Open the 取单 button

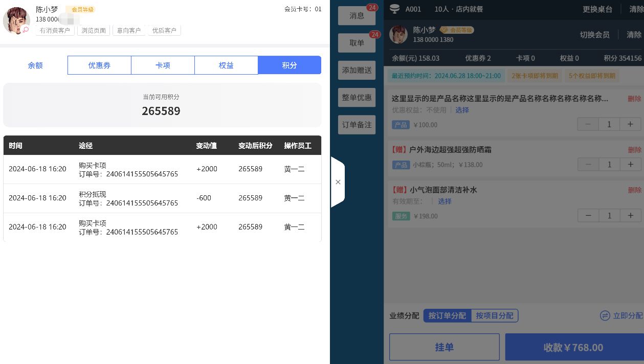[357, 43]
